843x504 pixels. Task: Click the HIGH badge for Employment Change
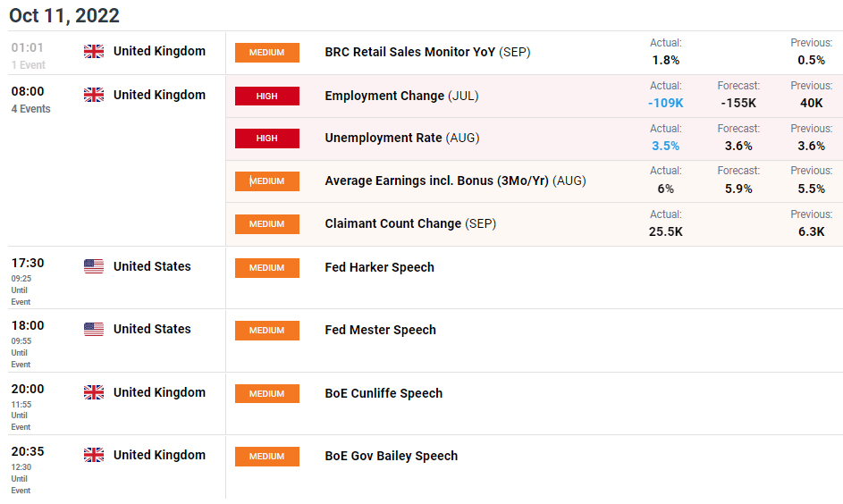click(267, 97)
